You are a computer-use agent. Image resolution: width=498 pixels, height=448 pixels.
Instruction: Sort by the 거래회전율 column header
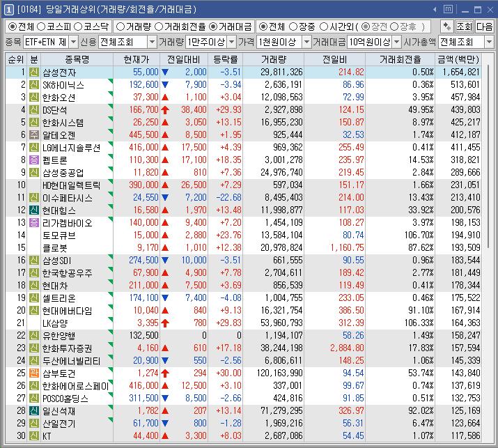click(400, 59)
